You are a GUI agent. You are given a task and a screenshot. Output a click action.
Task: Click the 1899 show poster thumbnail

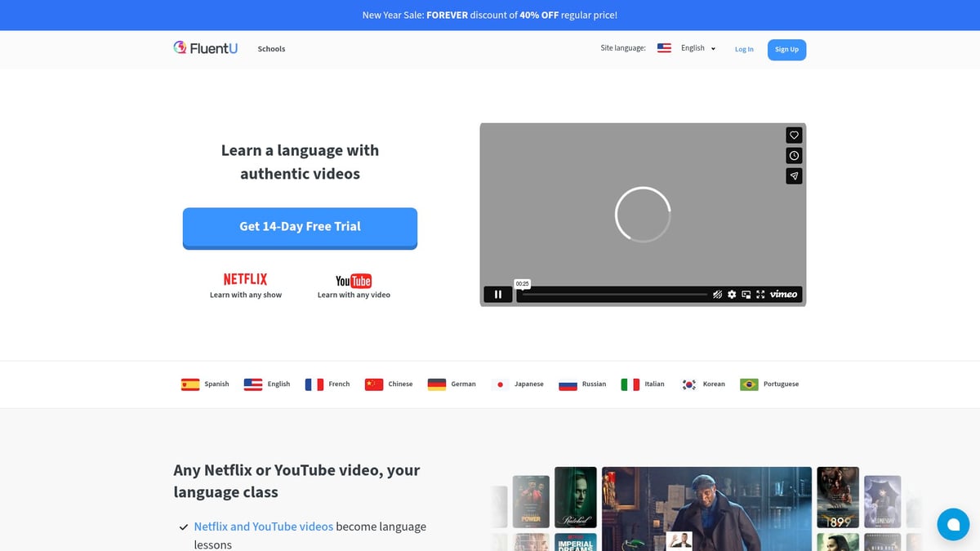pos(837,496)
